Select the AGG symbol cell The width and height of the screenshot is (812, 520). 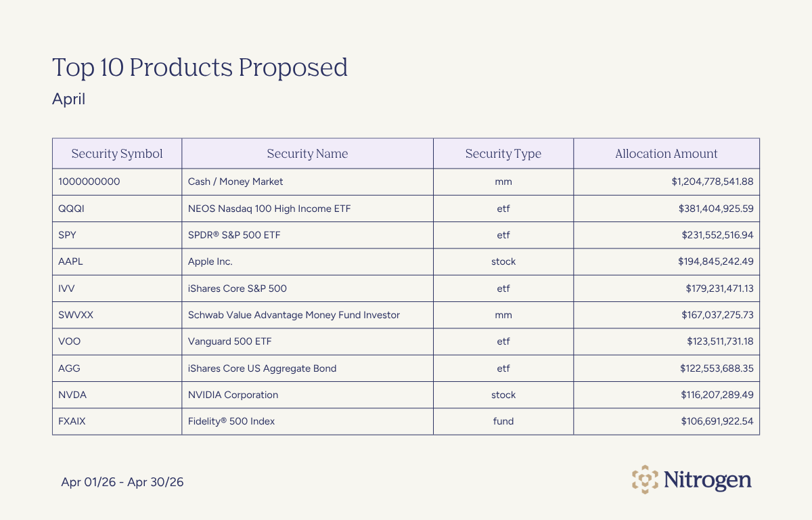(117, 368)
